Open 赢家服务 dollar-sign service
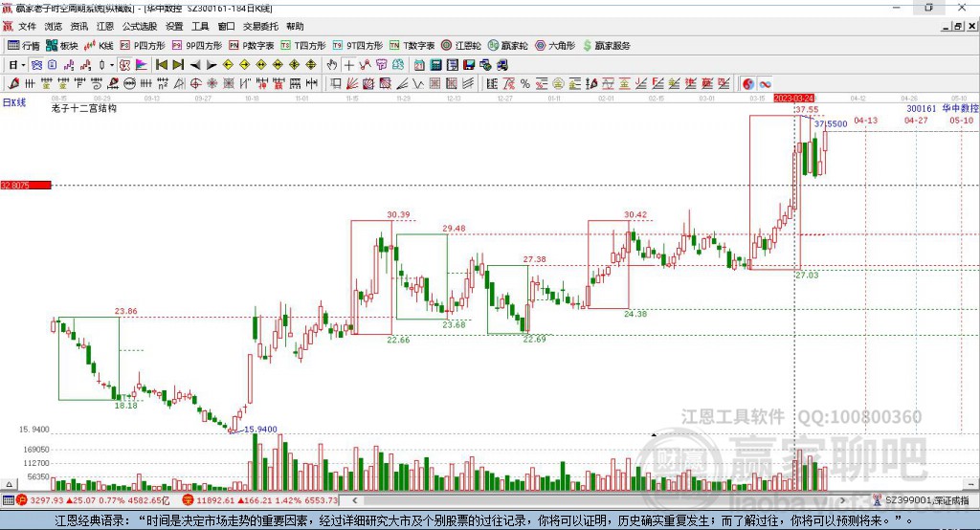Viewport: 980px width, 530px height. tap(606, 46)
